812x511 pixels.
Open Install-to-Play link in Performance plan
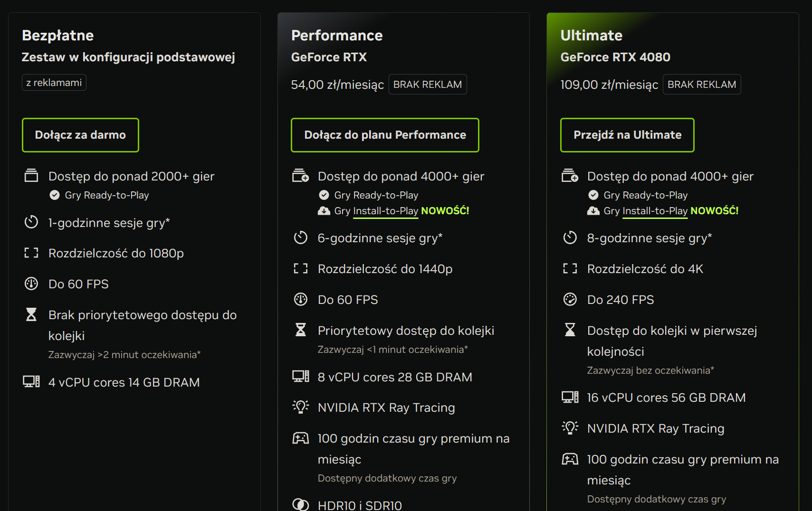385,211
